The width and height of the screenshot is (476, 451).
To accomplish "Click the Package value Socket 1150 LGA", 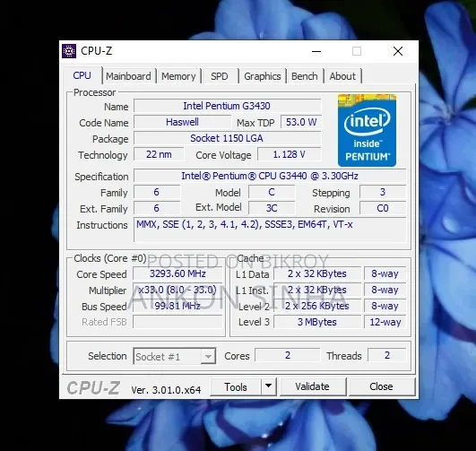I will (227, 138).
